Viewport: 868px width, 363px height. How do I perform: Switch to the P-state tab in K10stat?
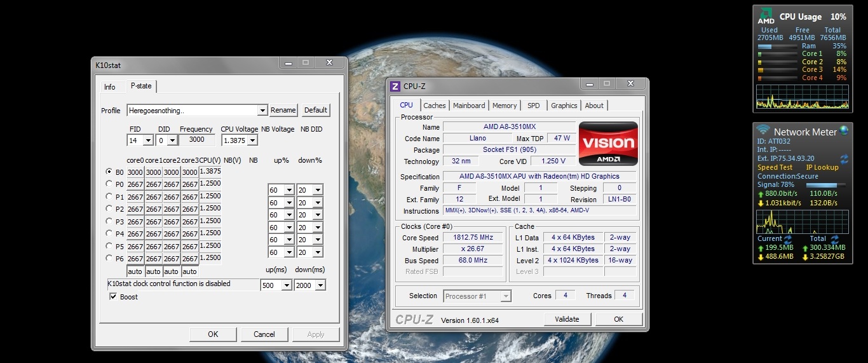pyautogui.click(x=140, y=86)
